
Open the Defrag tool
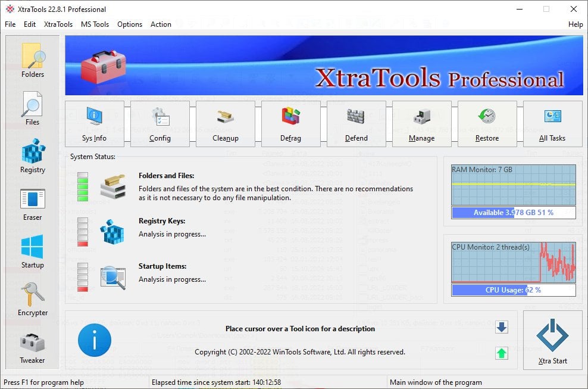click(290, 123)
